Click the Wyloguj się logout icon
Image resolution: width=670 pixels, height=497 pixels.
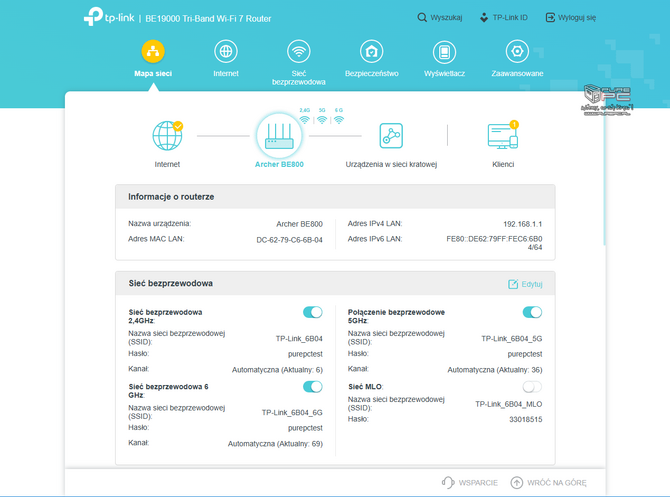[550, 18]
